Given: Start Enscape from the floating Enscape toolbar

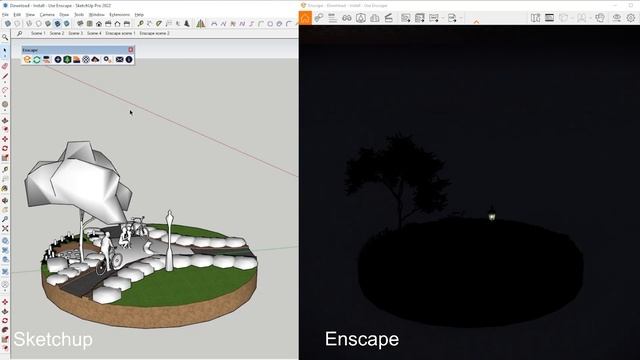Looking at the screenshot, I should click(27, 60).
